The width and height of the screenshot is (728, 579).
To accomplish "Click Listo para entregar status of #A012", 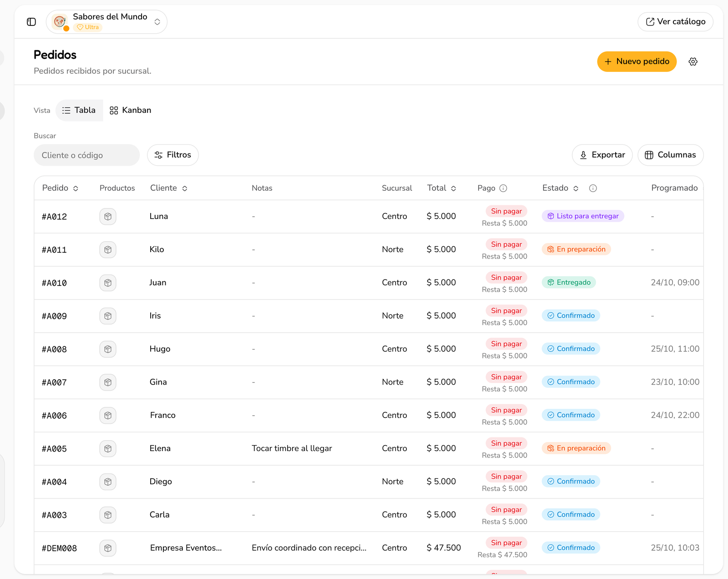I will click(x=583, y=216).
